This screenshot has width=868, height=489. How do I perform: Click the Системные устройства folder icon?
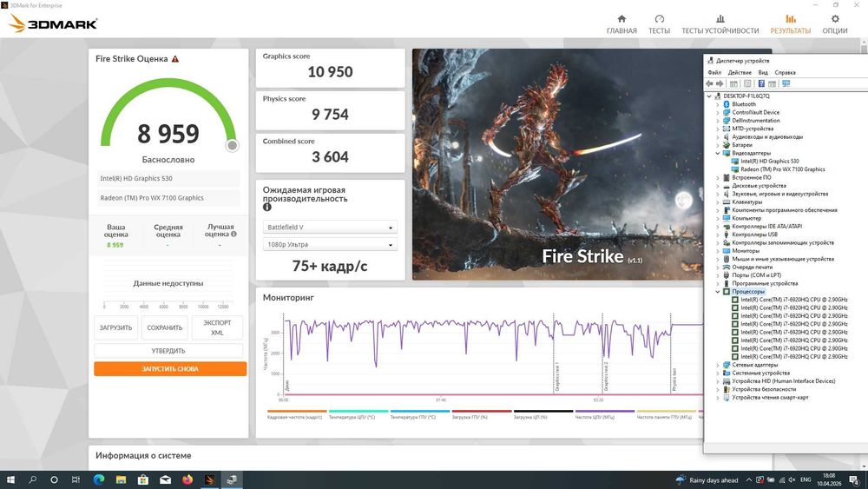tap(727, 373)
